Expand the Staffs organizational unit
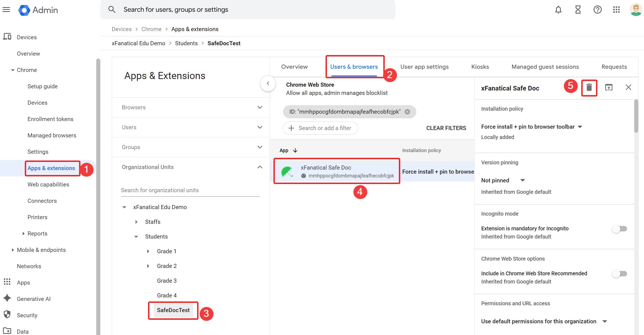Image resolution: width=644 pixels, height=335 pixels. (x=136, y=222)
